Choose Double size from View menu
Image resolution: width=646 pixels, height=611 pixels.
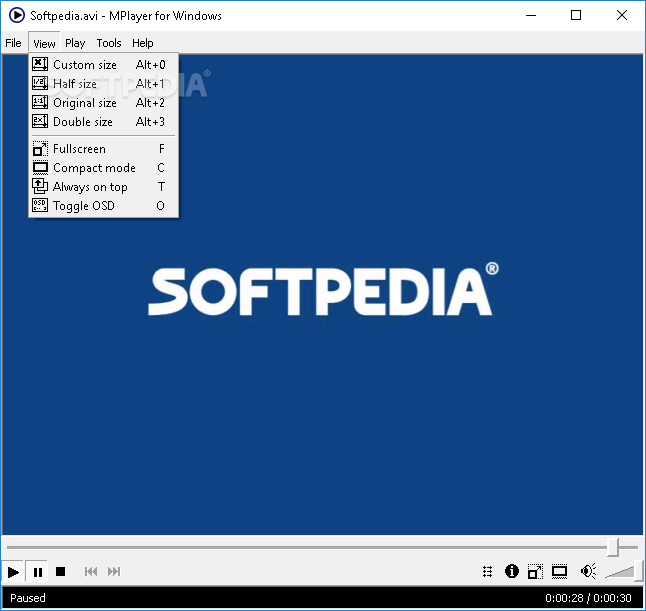click(x=103, y=122)
